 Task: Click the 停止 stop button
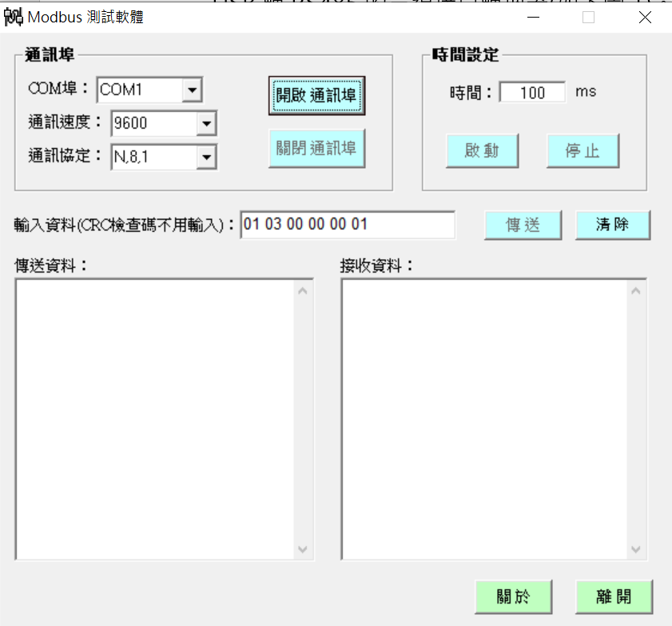point(583,150)
